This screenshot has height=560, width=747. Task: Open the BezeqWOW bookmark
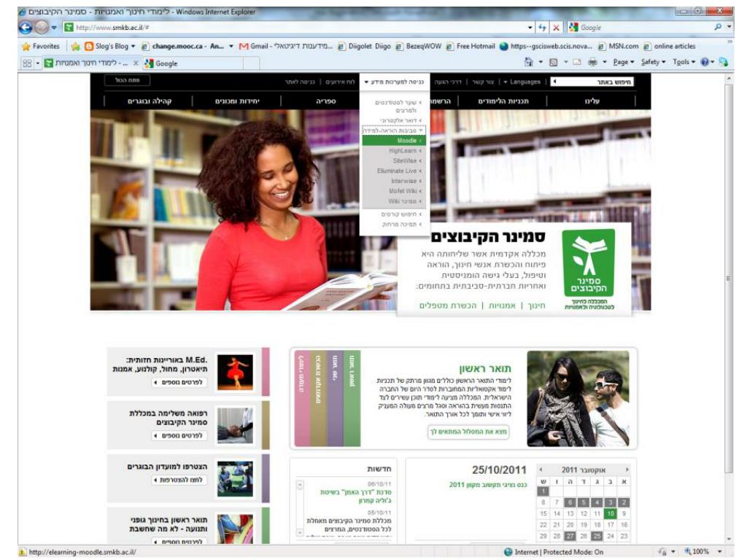point(419,46)
